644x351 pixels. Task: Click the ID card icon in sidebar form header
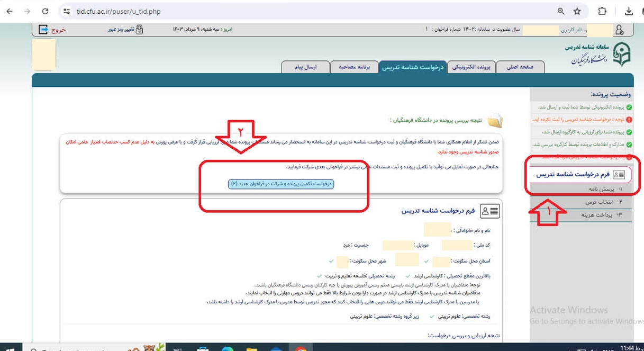coord(619,174)
